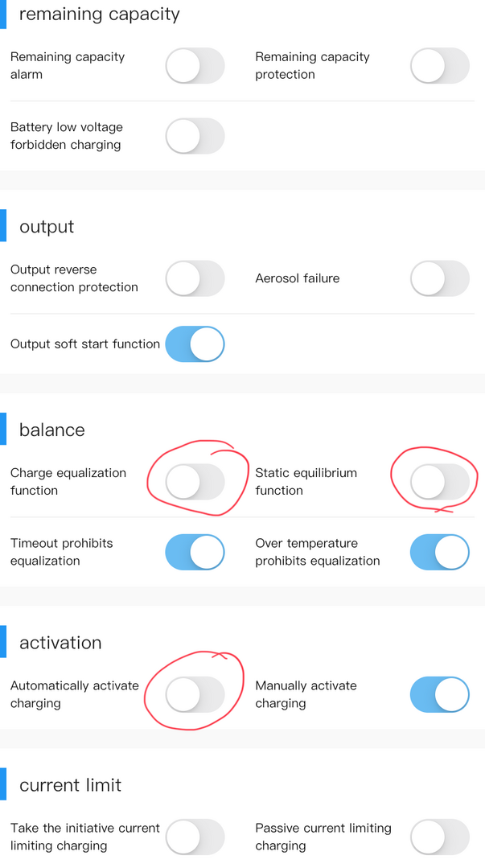Toggle Battery low voltage forbidden charging
Image resolution: width=485 pixels, height=868 pixels.
tap(195, 136)
